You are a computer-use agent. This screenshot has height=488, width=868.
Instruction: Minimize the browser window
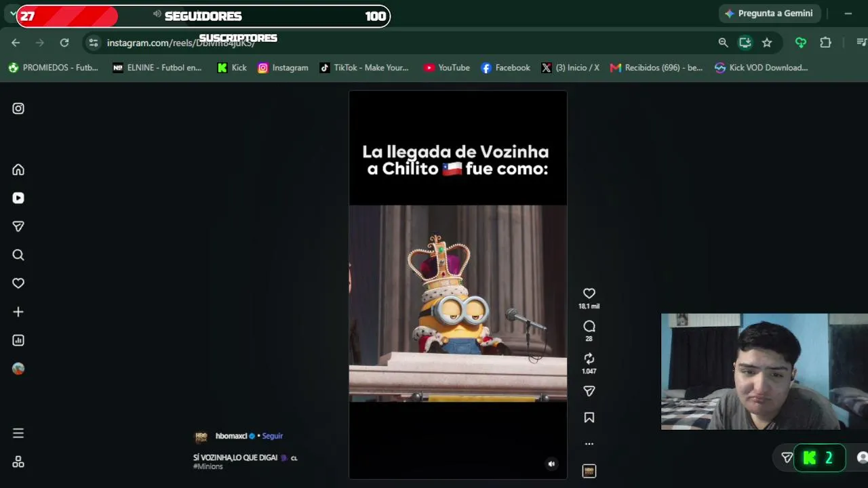click(x=848, y=14)
